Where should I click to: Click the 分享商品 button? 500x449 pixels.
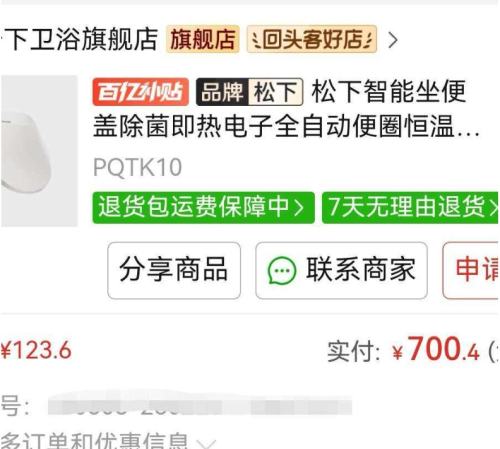174,270
